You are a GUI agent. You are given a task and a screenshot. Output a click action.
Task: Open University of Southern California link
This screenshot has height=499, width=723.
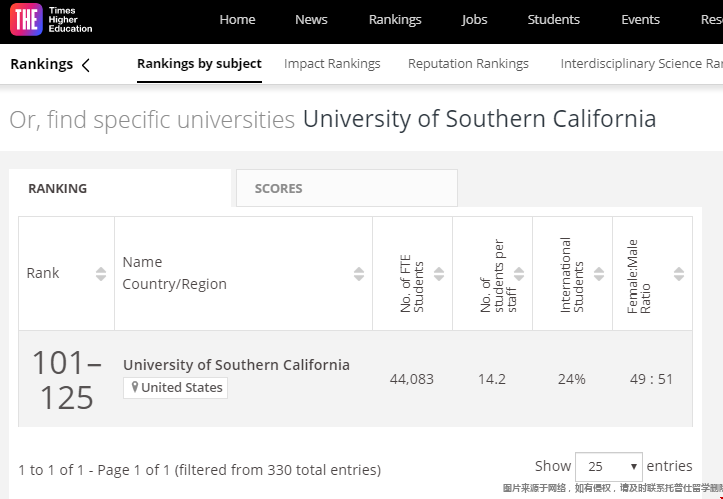[236, 365]
